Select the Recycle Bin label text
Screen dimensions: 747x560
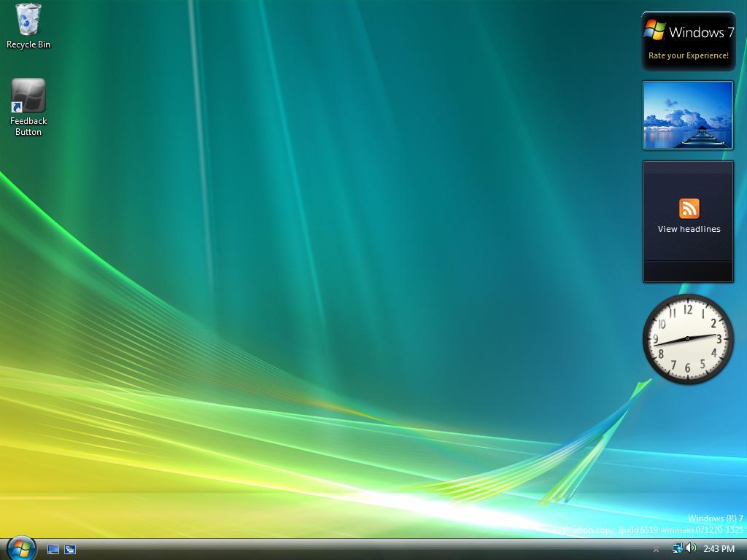click(28, 44)
